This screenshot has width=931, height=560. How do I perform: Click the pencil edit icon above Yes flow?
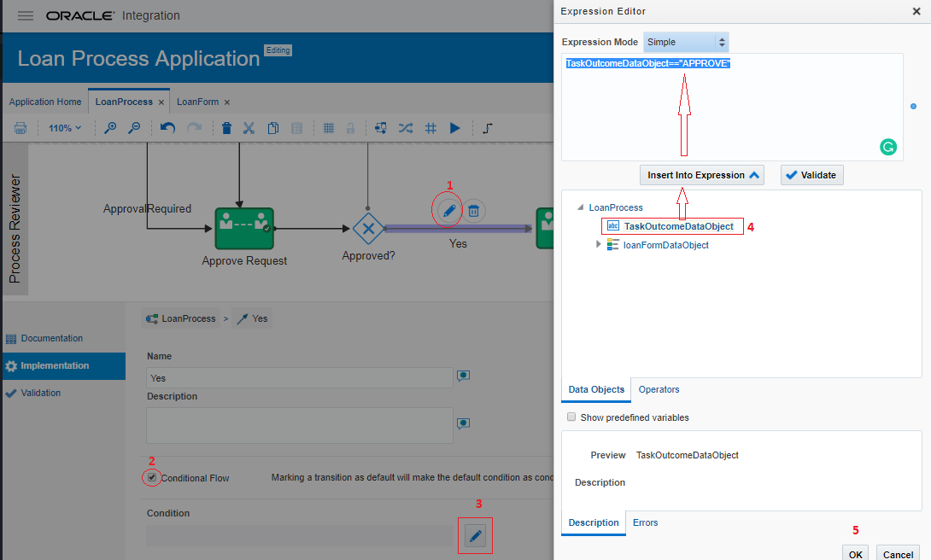tap(449, 211)
